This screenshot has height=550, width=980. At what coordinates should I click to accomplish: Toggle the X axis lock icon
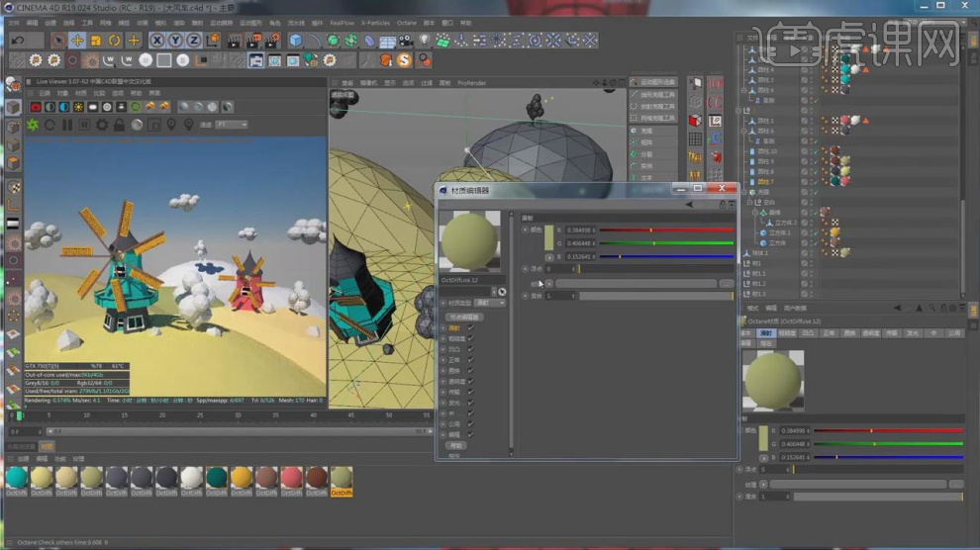point(157,41)
